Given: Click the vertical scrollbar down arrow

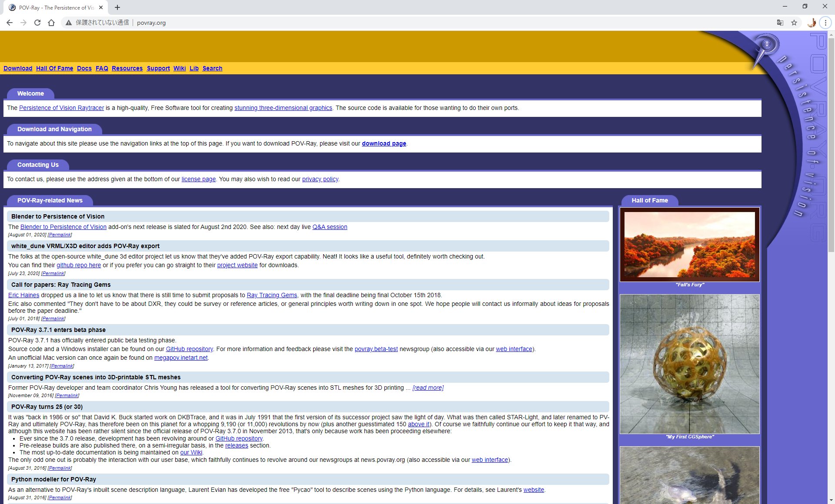Looking at the screenshot, I should click(x=831, y=500).
